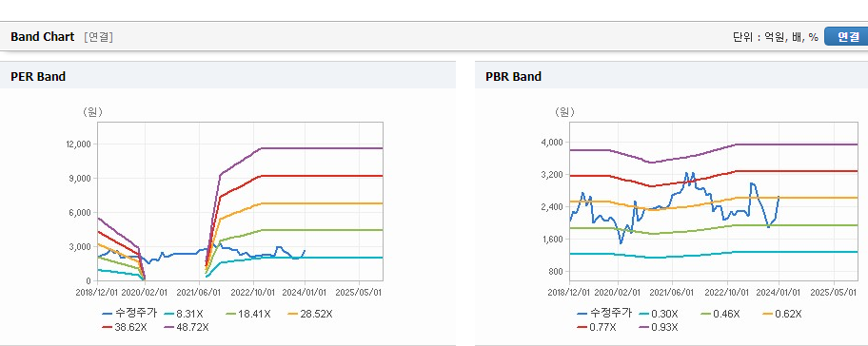Viewport: 868px width, 346px height.
Task: Toggle the 18.41X legend entry
Action: (x=249, y=314)
